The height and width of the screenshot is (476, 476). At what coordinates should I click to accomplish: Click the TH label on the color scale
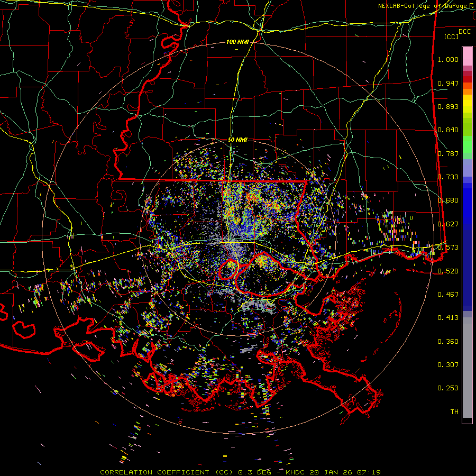(x=454, y=412)
